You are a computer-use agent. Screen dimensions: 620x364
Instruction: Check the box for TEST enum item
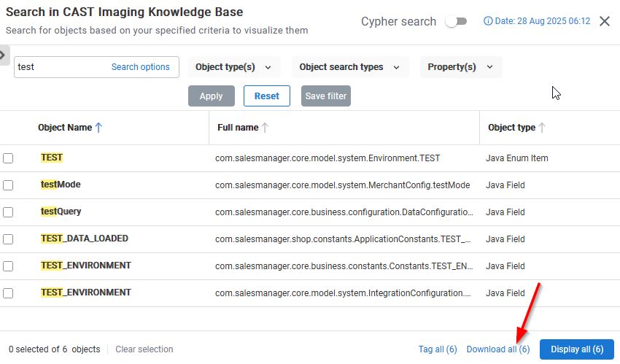click(8, 158)
